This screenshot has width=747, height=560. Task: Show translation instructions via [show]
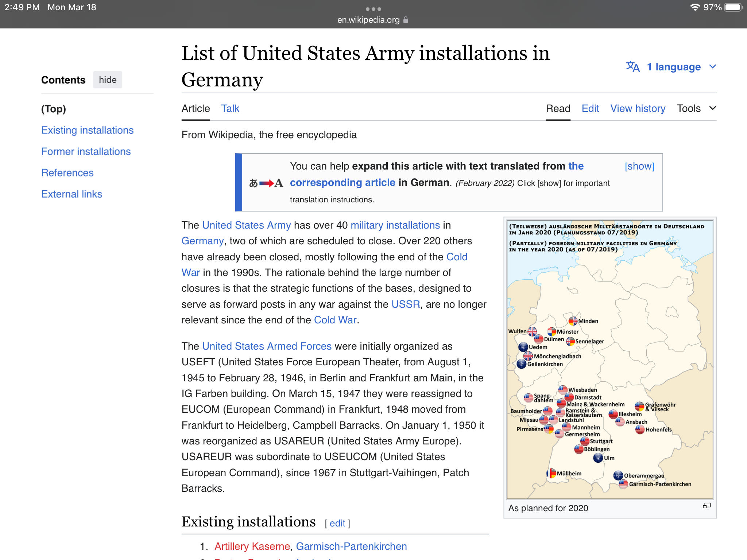639,166
